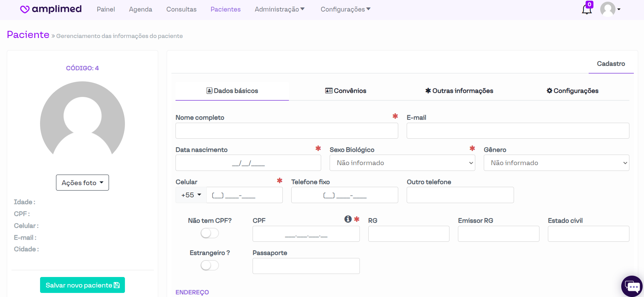Toggle the 'Não tem CPF?' switch
644x297 pixels.
(209, 233)
